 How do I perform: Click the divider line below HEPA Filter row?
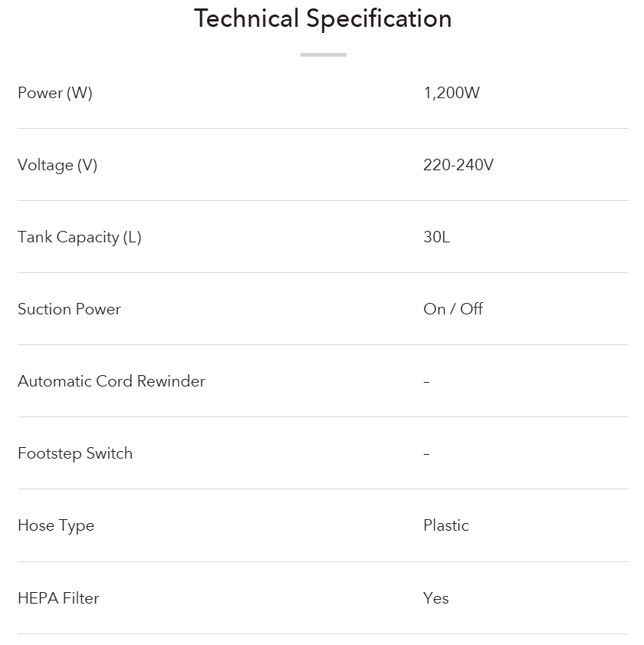tap(323, 633)
